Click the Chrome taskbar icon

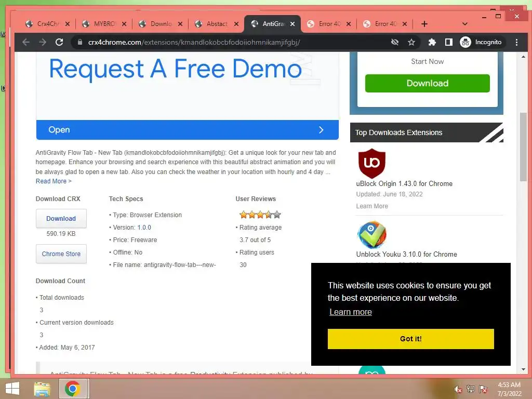tap(72, 389)
